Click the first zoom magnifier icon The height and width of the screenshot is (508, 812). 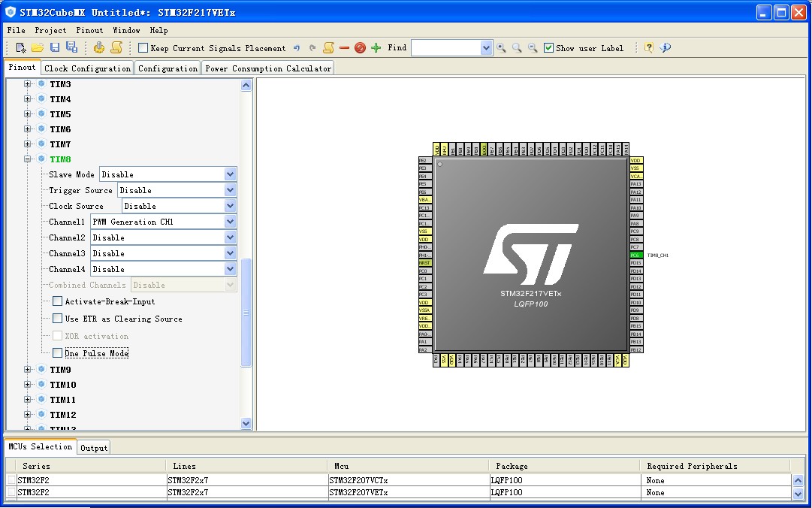coord(501,47)
